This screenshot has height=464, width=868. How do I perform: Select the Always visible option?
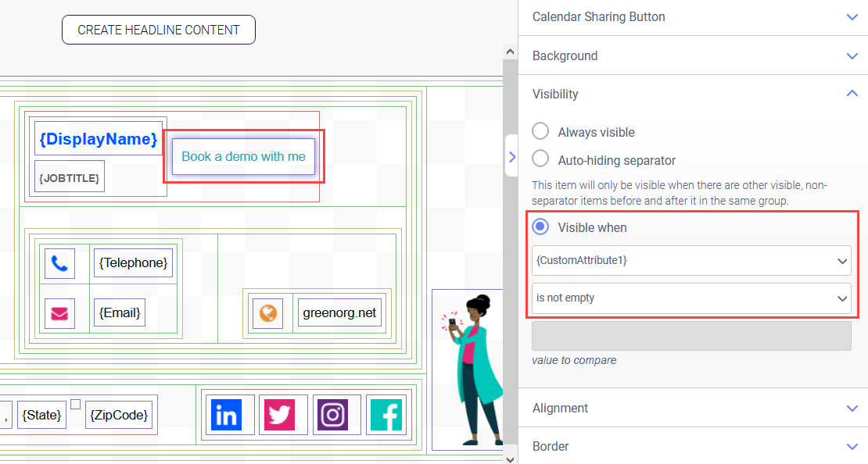coord(540,132)
